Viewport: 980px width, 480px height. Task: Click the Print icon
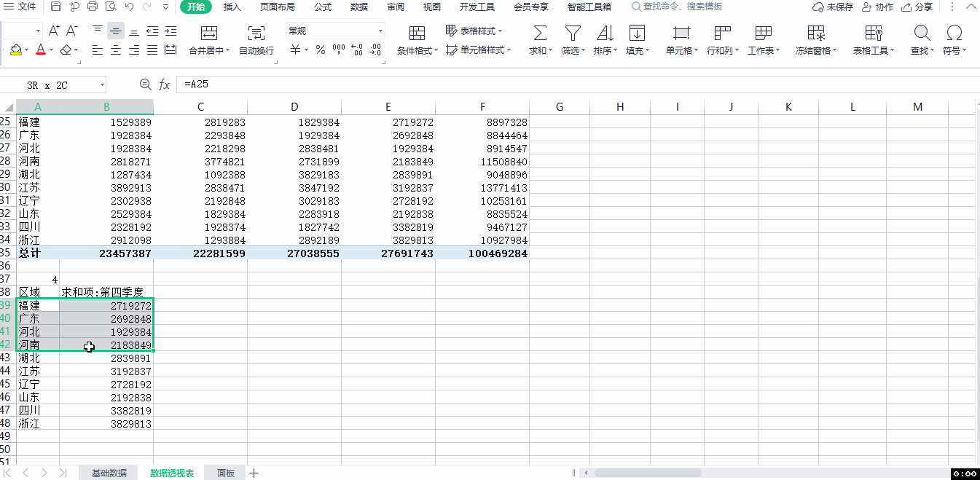click(x=93, y=7)
